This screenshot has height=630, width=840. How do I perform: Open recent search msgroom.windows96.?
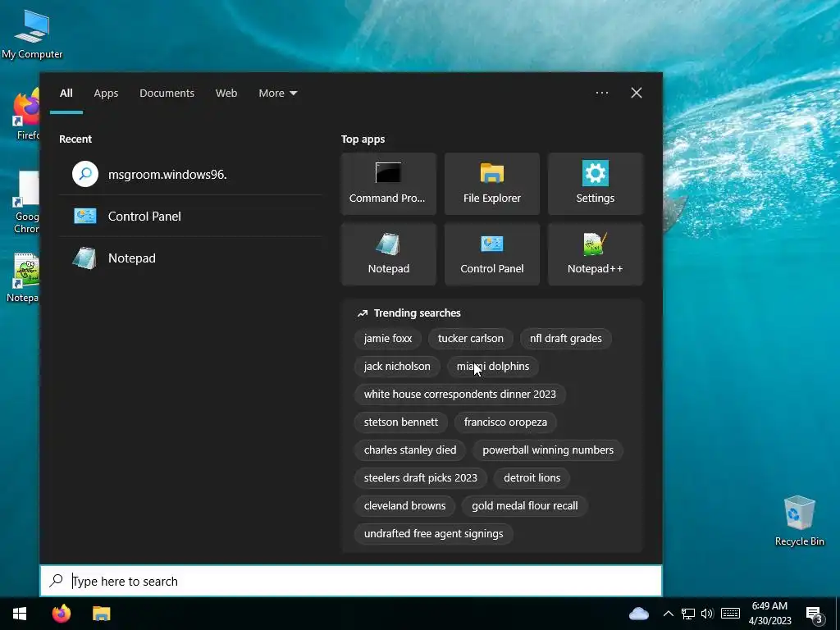pos(190,174)
